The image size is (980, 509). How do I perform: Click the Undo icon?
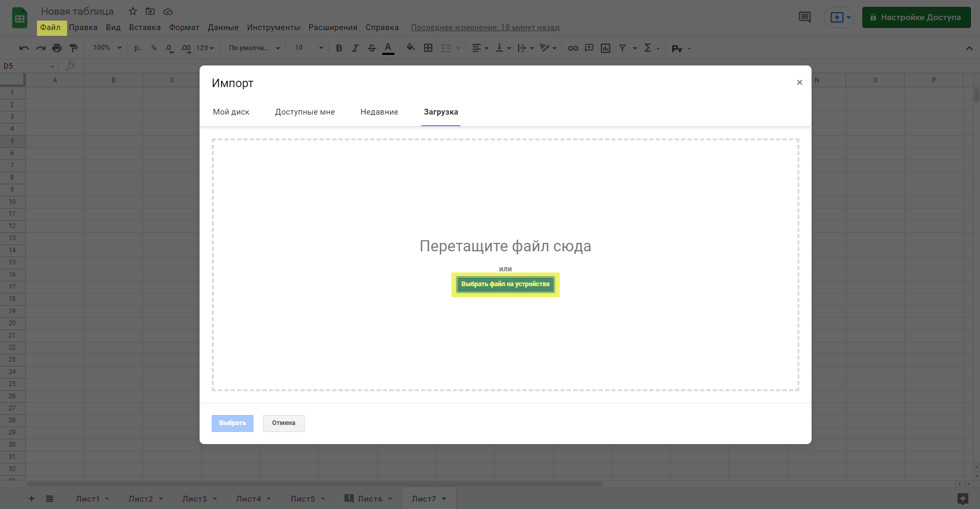pyautogui.click(x=24, y=48)
